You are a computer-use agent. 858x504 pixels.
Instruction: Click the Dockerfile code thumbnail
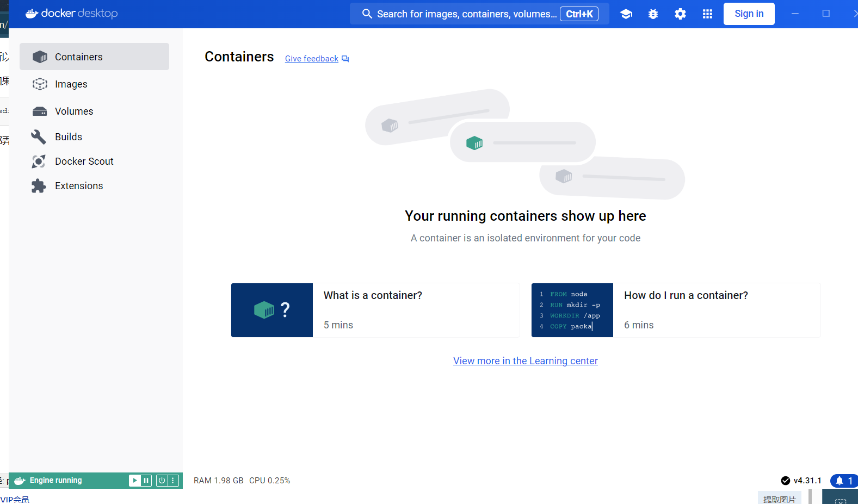pos(572,310)
